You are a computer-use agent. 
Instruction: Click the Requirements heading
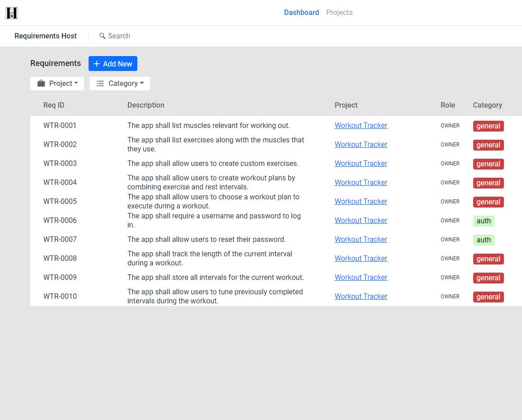click(x=56, y=63)
